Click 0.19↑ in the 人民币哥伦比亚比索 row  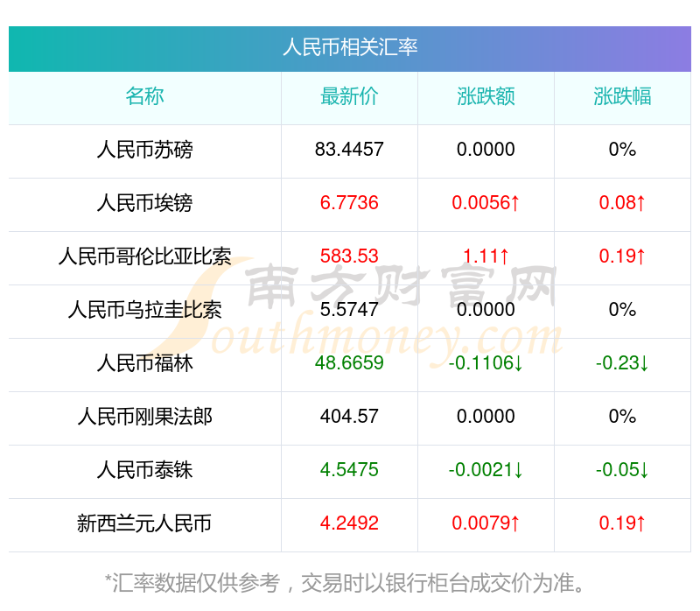[x=622, y=256]
